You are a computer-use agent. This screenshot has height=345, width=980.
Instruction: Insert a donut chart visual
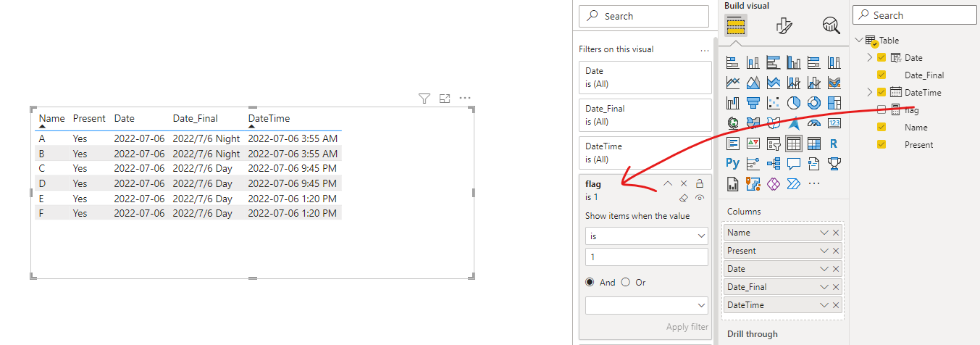click(813, 103)
